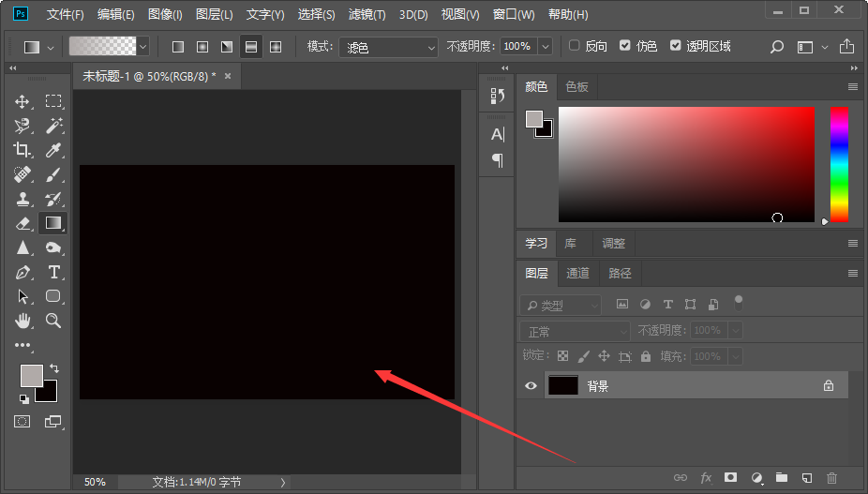This screenshot has width=868, height=494.
Task: Select the Type tool
Action: pos(53,272)
